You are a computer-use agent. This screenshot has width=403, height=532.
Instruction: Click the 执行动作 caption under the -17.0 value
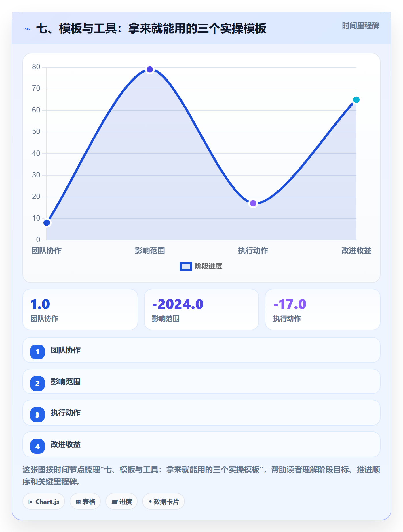click(287, 319)
